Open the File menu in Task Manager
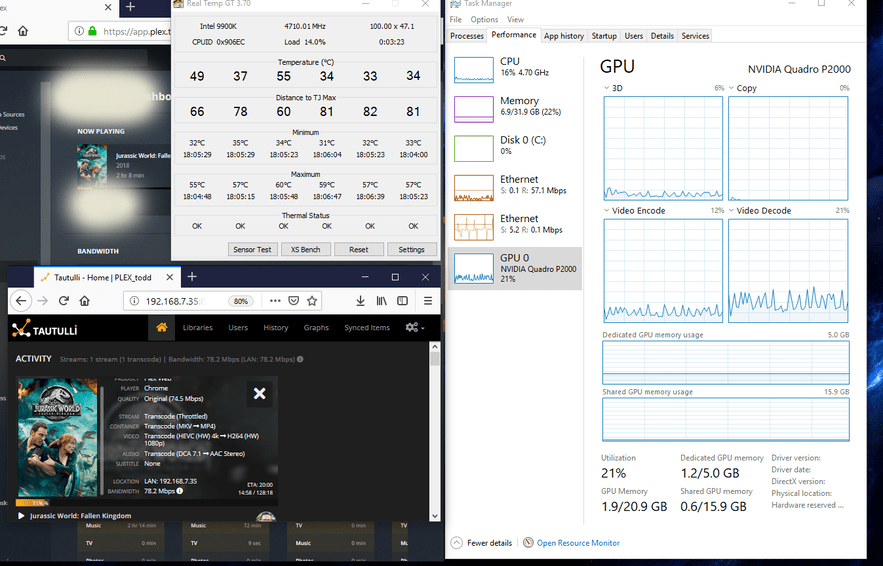Image resolution: width=883 pixels, height=566 pixels. (x=456, y=19)
